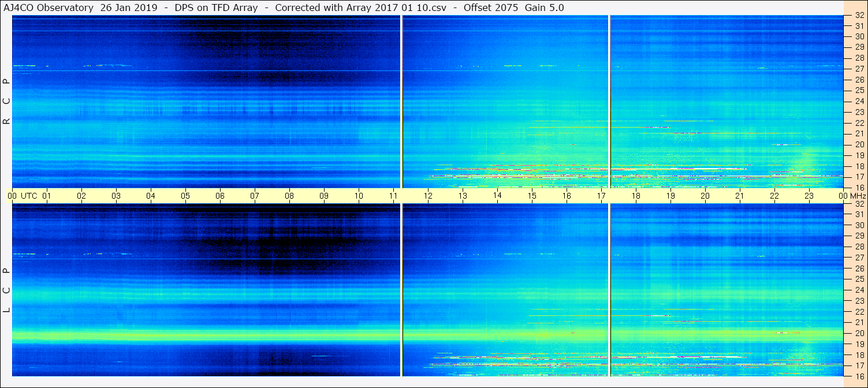This screenshot has width=868, height=388.
Task: Click the 17 MHz tick on LCP frequency scale
Action: [x=859, y=365]
